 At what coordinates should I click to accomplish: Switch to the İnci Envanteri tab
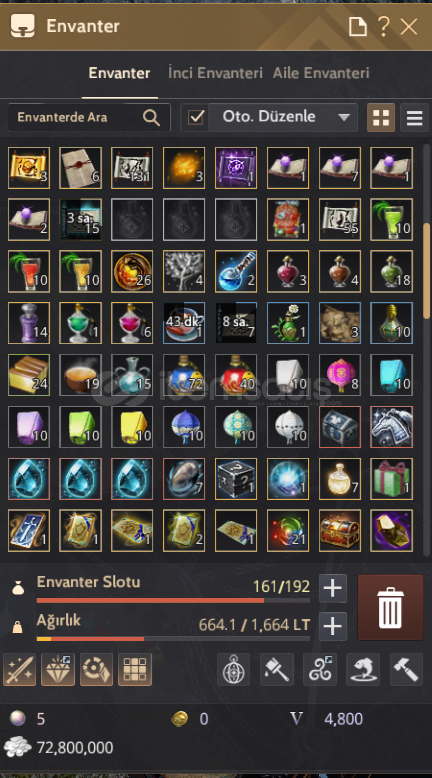point(215,73)
